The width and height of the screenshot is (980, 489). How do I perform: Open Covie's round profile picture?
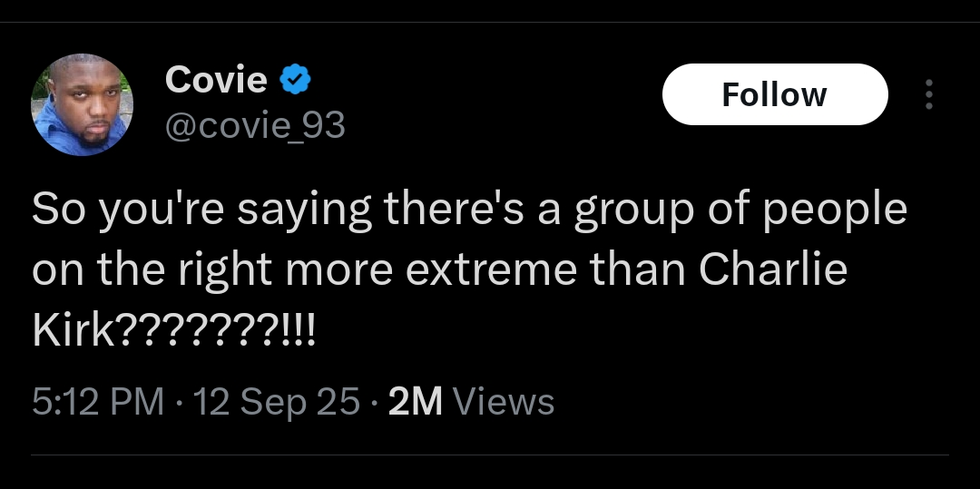click(82, 104)
